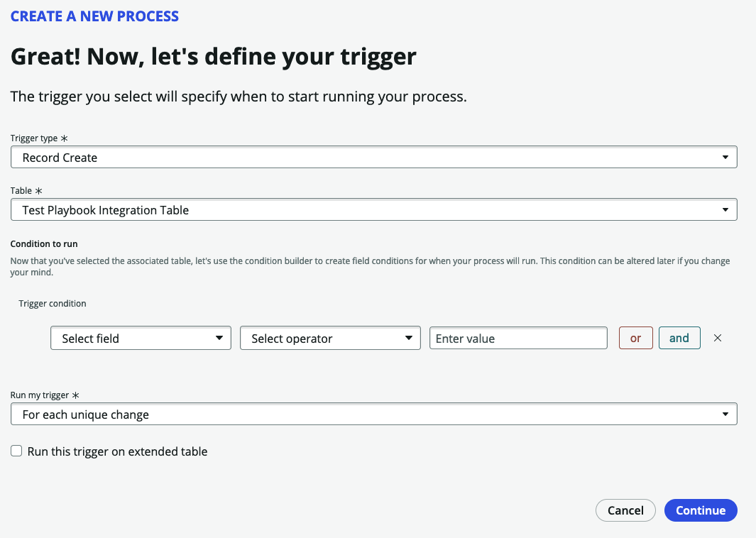Open the Run my trigger dropdown
This screenshot has width=756, height=538.
(x=373, y=415)
